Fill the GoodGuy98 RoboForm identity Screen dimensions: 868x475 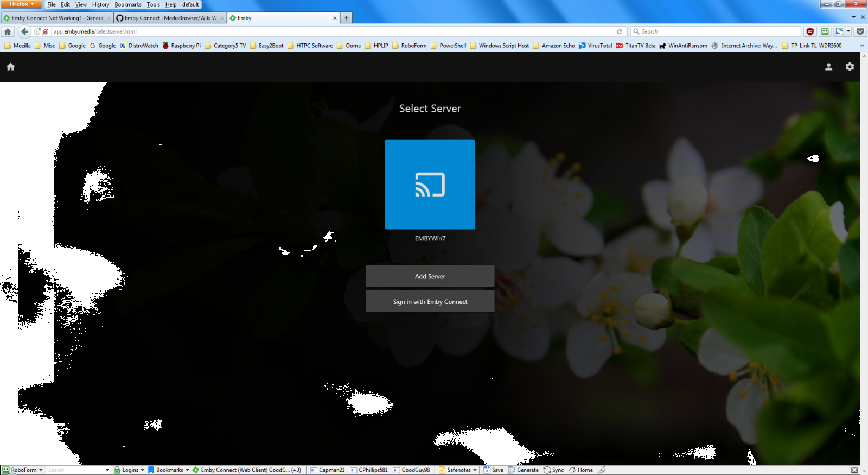(411, 470)
